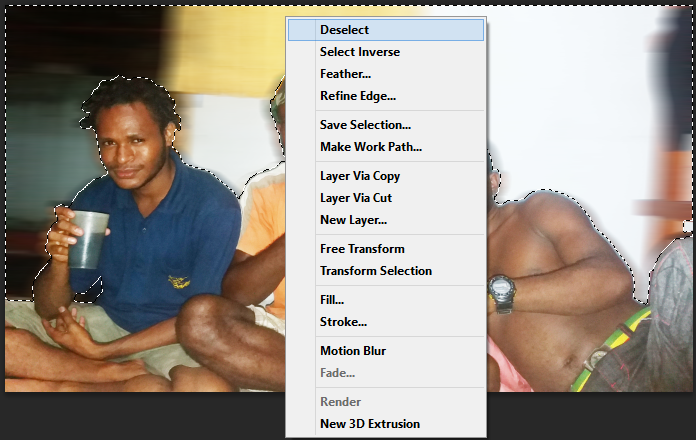Apply Motion Blur from the menu
696x440 pixels.
386,351
